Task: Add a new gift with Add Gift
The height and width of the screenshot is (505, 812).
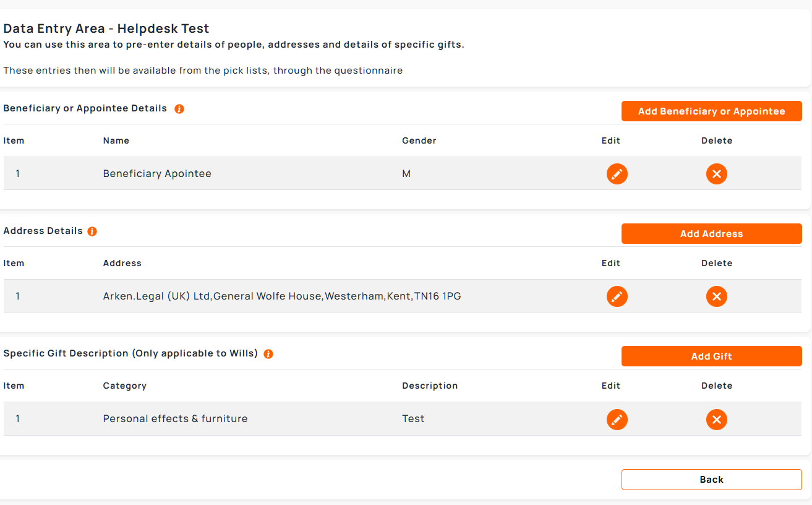Action: point(711,356)
